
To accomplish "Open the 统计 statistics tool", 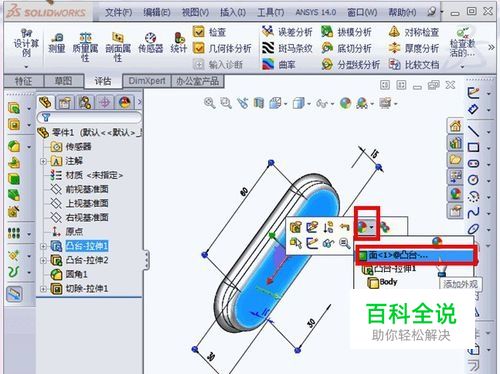I will (x=179, y=43).
